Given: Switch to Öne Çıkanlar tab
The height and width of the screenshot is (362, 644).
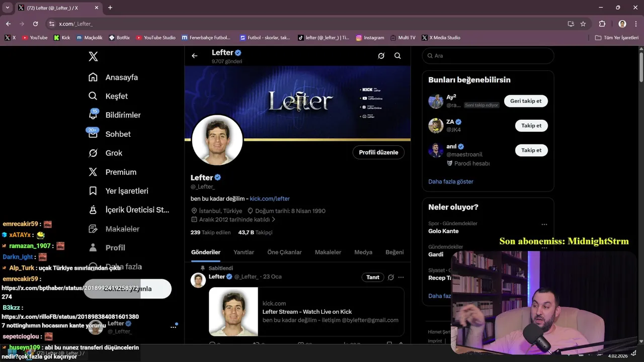Looking at the screenshot, I should (x=284, y=252).
